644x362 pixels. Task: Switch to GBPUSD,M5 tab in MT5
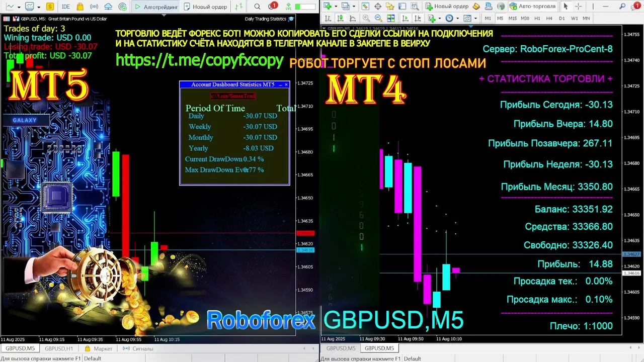20,348
